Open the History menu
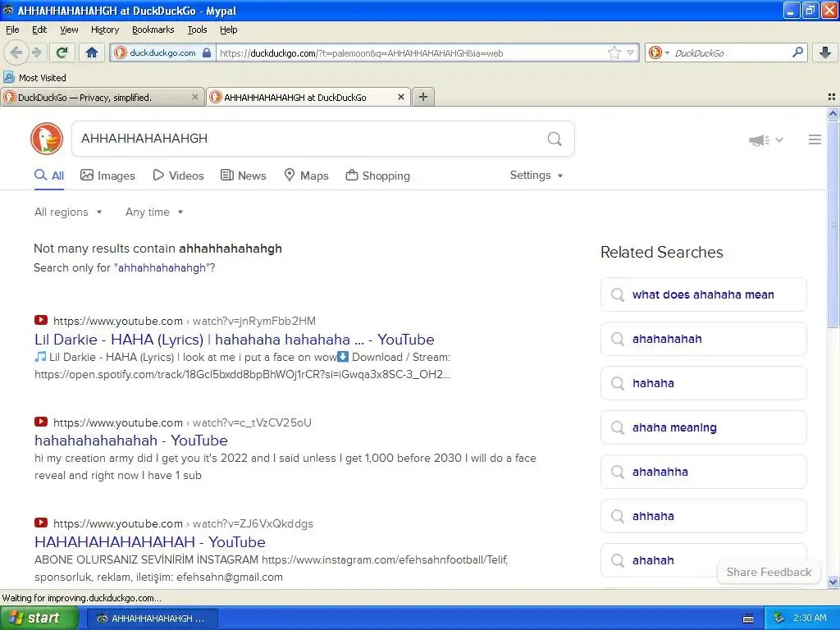The height and width of the screenshot is (630, 840). [x=104, y=30]
